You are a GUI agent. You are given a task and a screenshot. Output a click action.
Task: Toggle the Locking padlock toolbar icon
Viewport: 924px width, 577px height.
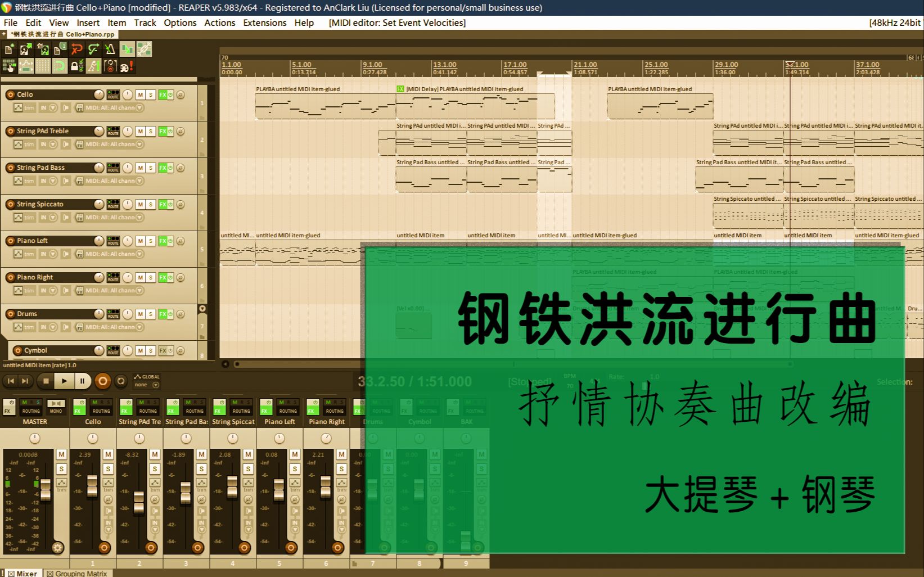(x=77, y=66)
